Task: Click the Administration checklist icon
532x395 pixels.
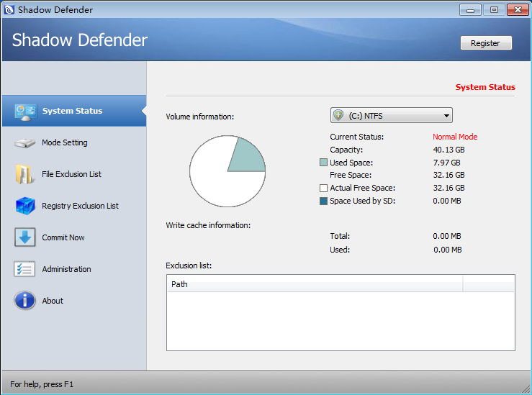Action: tap(24, 269)
